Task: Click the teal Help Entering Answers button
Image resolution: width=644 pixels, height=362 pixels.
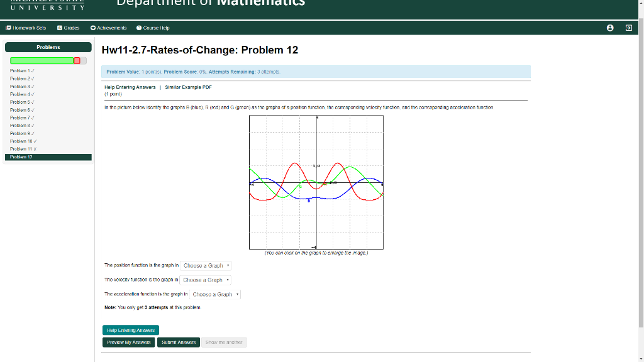Action: (x=131, y=330)
